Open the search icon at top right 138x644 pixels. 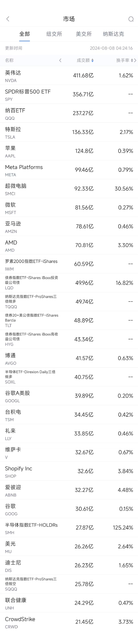coord(131,19)
